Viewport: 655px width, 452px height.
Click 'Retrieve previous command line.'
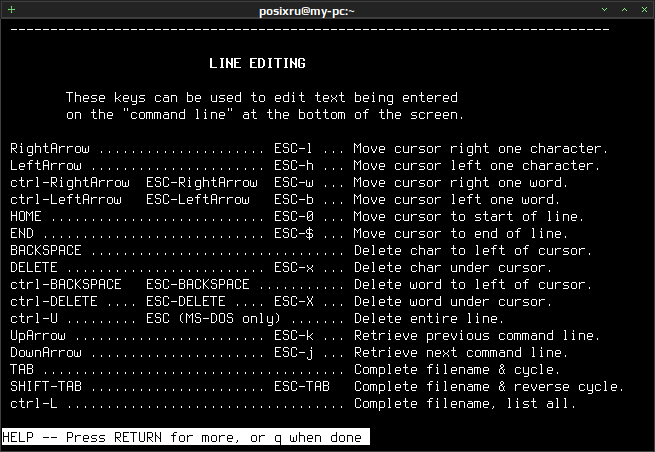coord(476,335)
